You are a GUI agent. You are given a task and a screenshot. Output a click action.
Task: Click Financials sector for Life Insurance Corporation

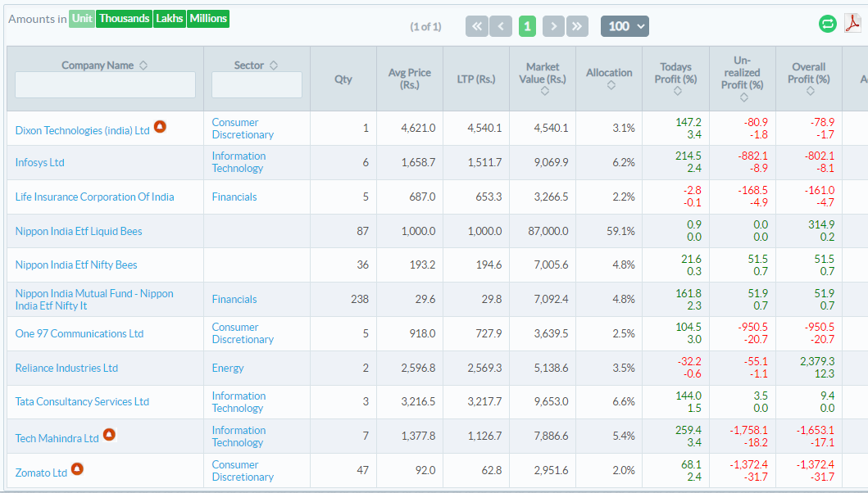pos(234,197)
